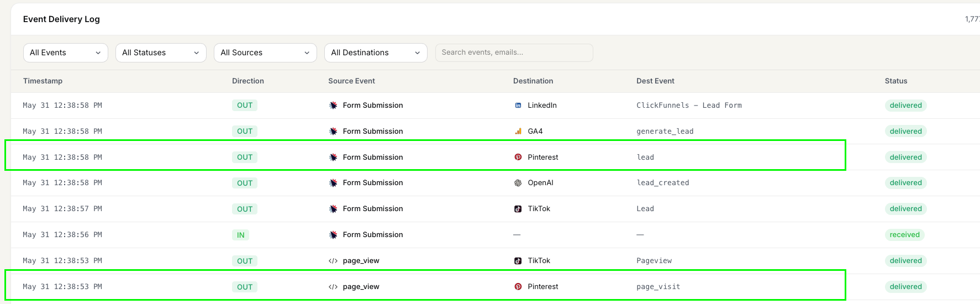Open the All Statuses filter dropdown

[161, 53]
